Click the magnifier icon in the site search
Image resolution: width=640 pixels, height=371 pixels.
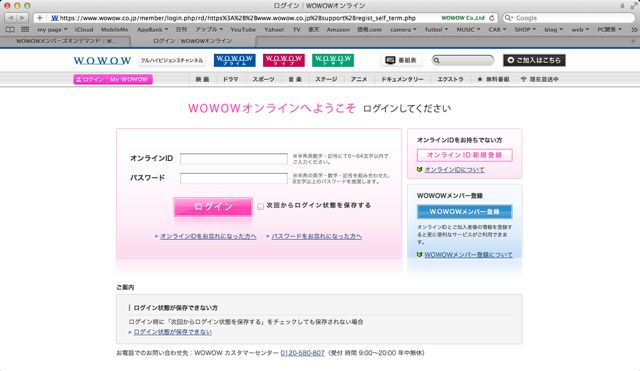[x=437, y=60]
